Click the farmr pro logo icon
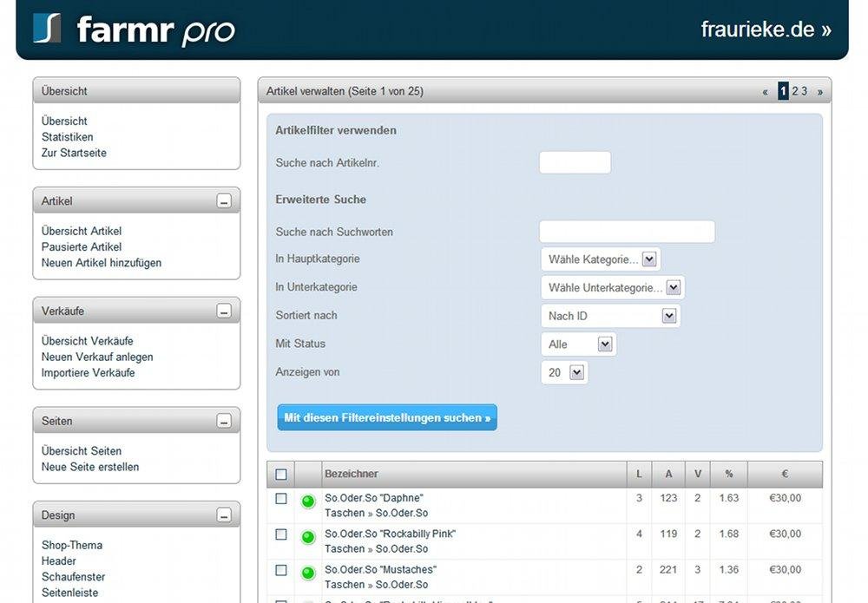The height and width of the screenshot is (603, 868). coord(48,27)
